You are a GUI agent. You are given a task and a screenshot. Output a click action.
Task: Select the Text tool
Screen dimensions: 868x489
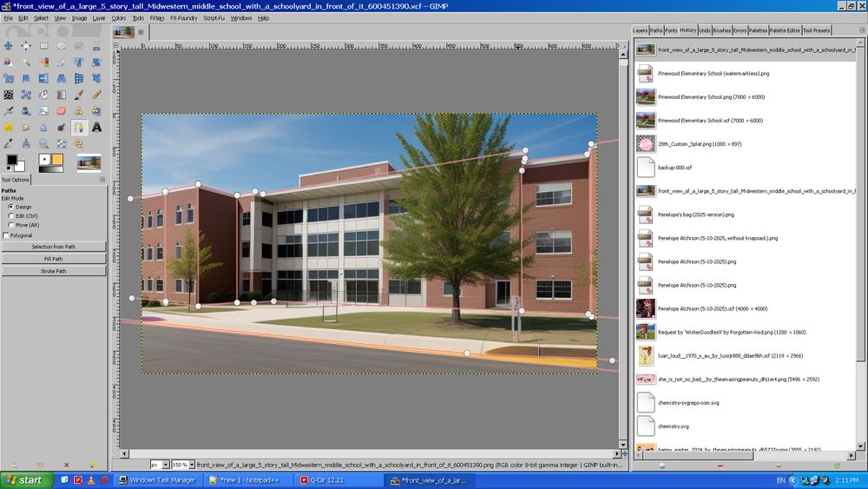[97, 128]
